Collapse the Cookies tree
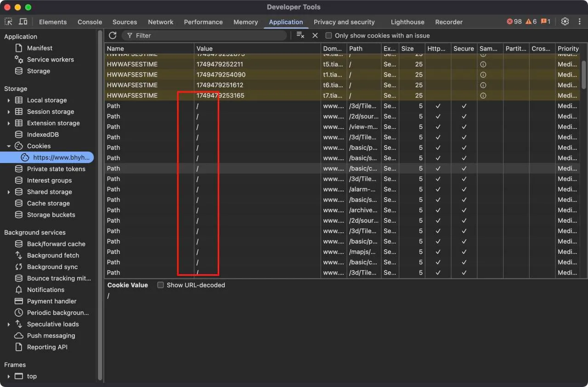 [x=8, y=146]
